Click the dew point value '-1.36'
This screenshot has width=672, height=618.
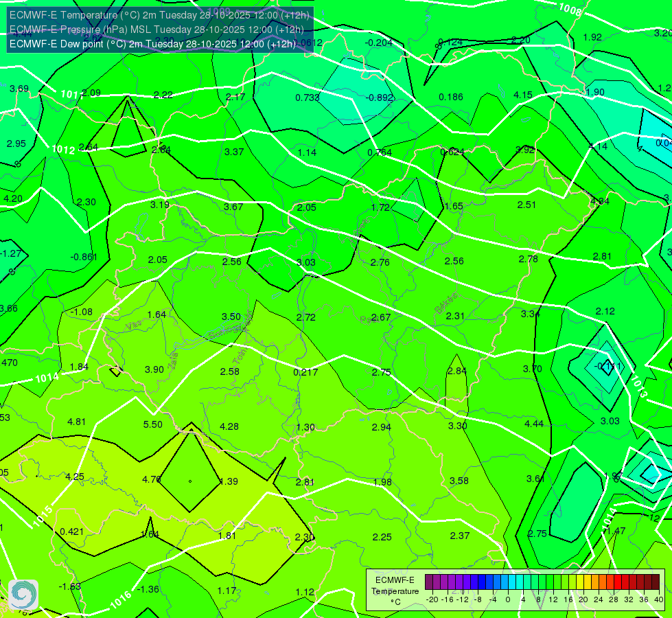click(x=148, y=589)
